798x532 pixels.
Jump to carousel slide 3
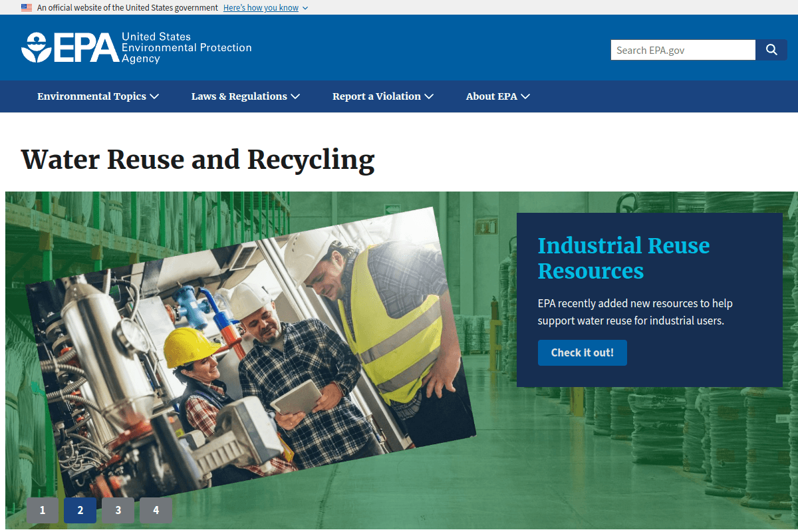118,510
